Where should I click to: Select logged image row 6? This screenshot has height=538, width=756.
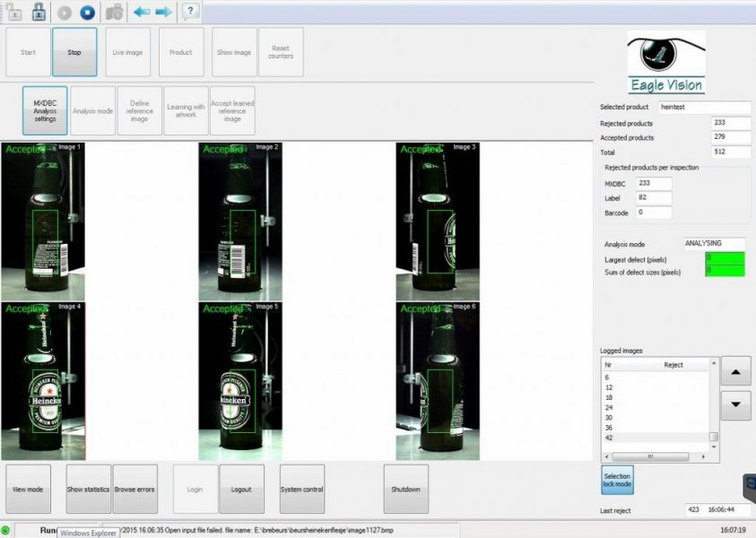coord(656,377)
